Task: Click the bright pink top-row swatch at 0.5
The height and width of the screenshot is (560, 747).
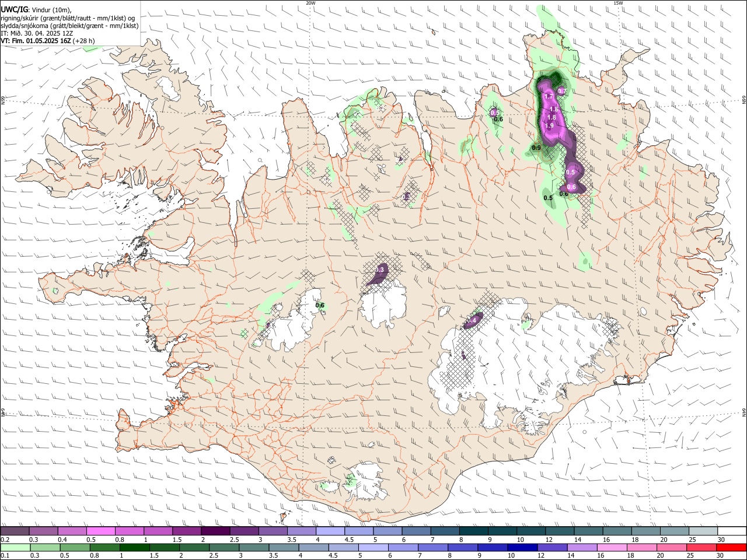Action: pos(100,531)
